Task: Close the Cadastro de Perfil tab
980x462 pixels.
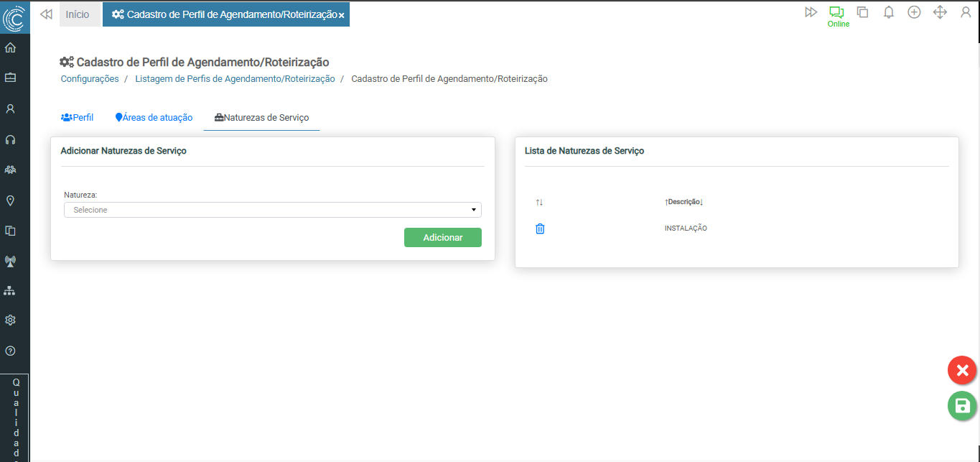Action: (x=342, y=15)
